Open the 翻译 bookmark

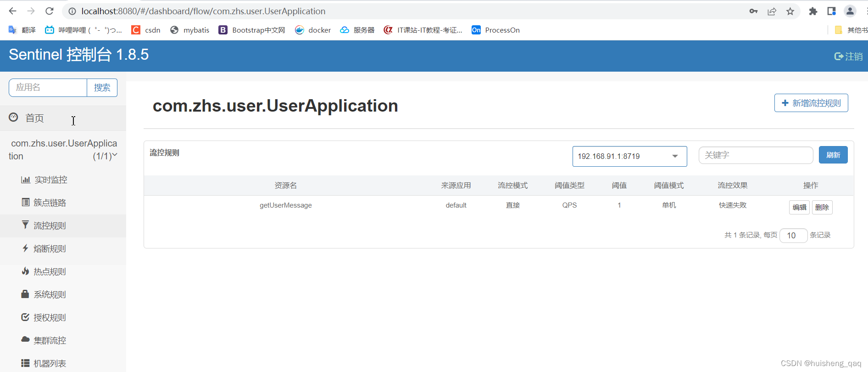[x=22, y=30]
